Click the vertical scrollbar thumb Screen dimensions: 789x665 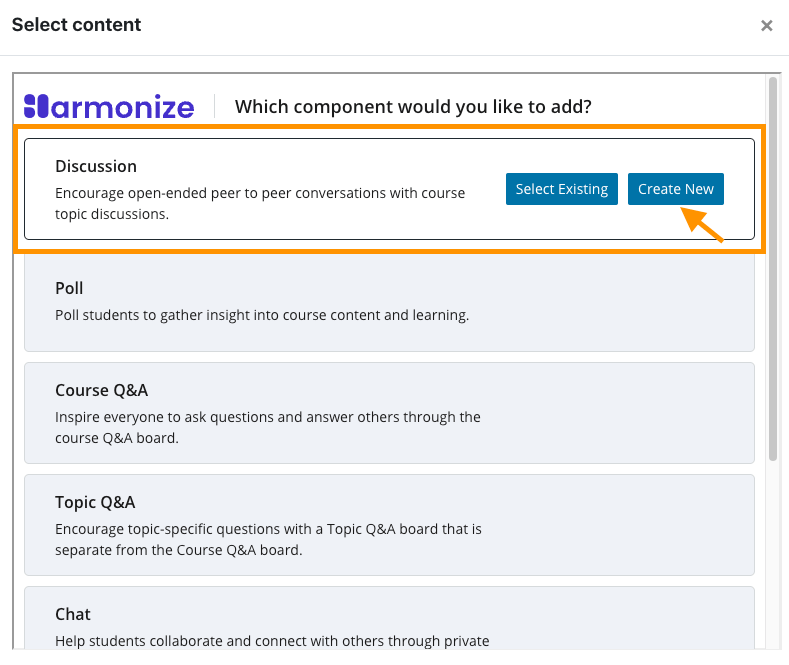click(x=773, y=270)
